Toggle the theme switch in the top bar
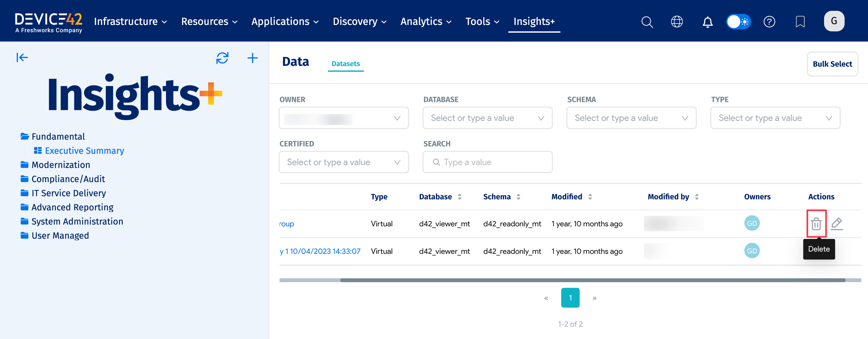The height and width of the screenshot is (339, 868). point(738,21)
